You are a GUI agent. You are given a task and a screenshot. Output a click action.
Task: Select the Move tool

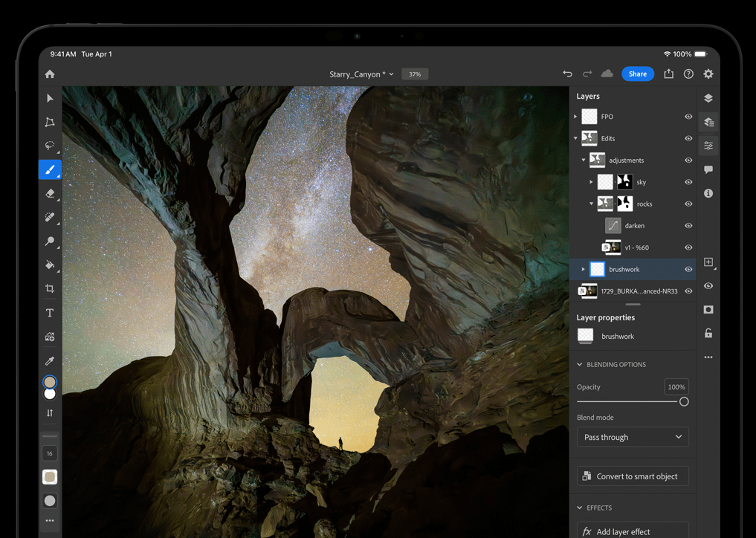tap(50, 98)
